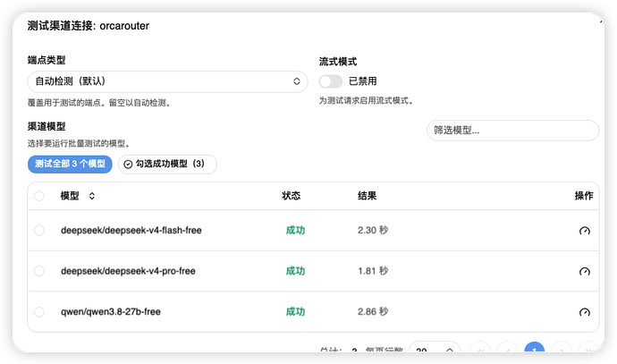Select all models via header checkbox
The height and width of the screenshot is (364, 617).
click(39, 196)
